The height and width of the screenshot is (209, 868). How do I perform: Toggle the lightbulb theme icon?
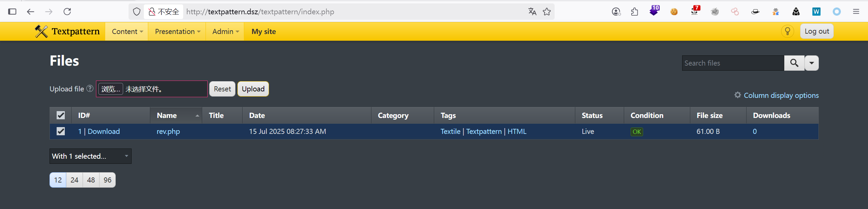pos(787,31)
